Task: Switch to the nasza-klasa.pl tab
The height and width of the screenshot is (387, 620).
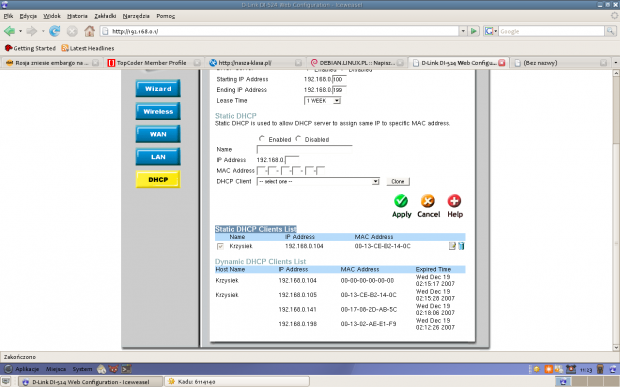Action: pyautogui.click(x=255, y=63)
